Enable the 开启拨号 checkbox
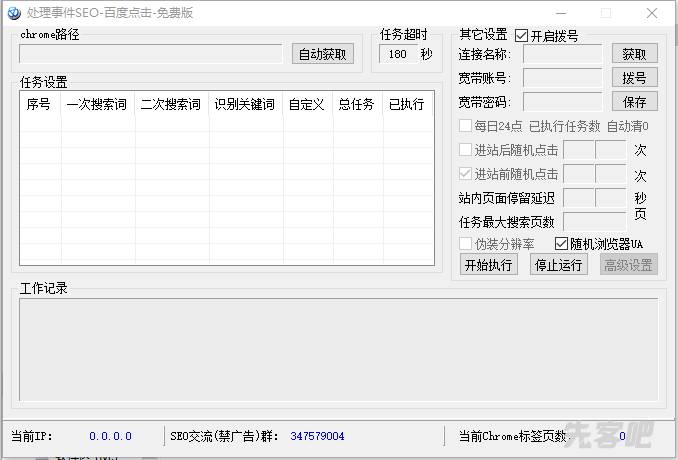 tap(522, 36)
